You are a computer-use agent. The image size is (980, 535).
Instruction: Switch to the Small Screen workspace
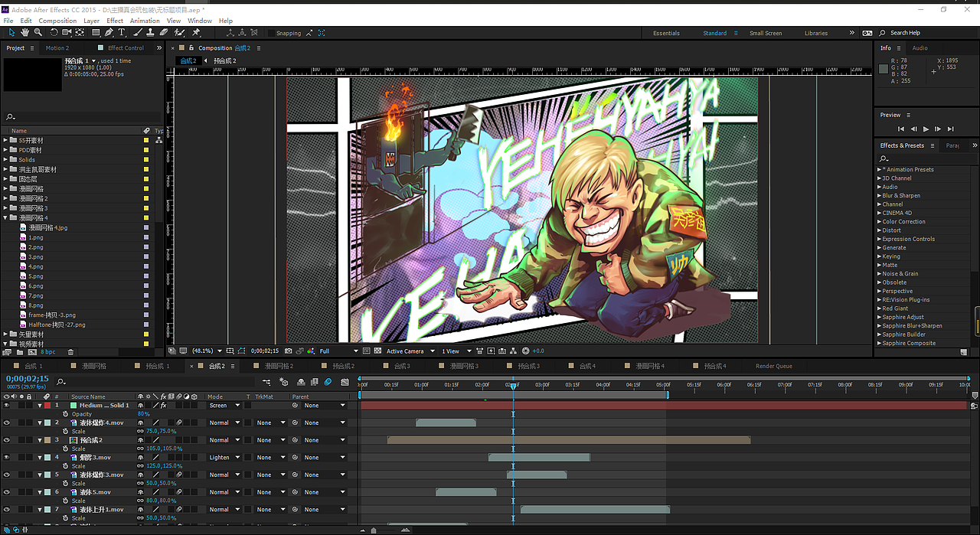point(766,33)
